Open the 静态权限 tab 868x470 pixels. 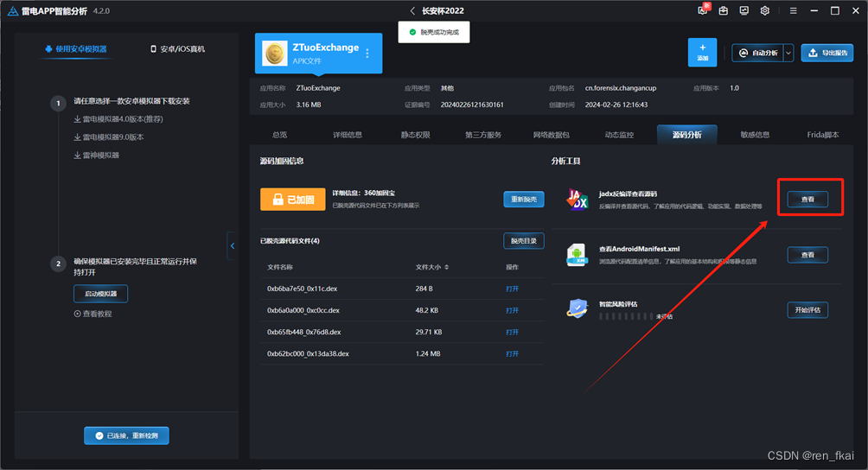pyautogui.click(x=415, y=135)
